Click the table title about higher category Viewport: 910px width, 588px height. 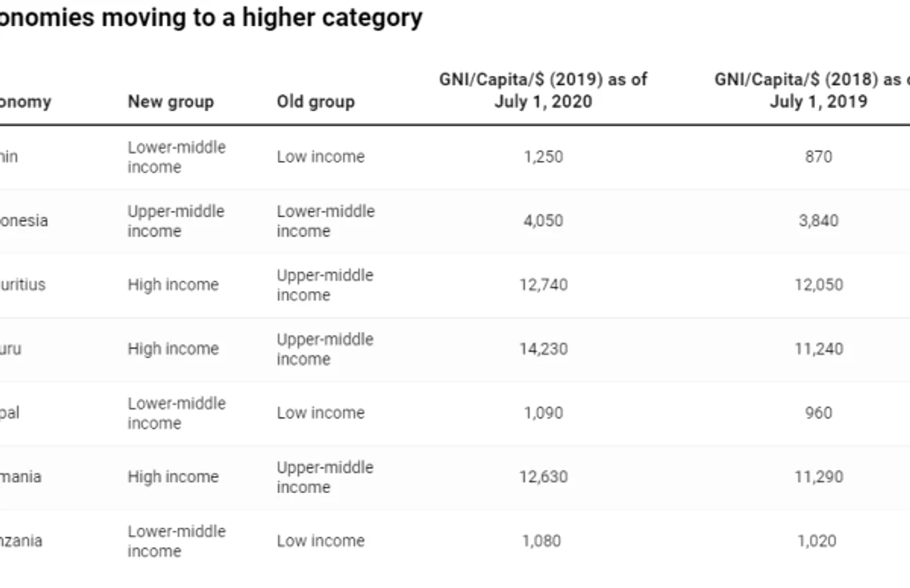[x=211, y=17]
